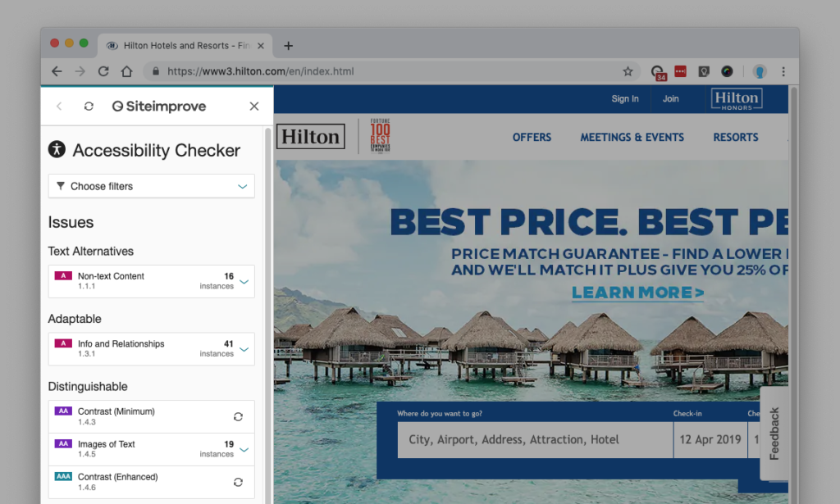This screenshot has width=840, height=504.
Task: Click the Text Alternatives section heading
Action: (x=90, y=252)
